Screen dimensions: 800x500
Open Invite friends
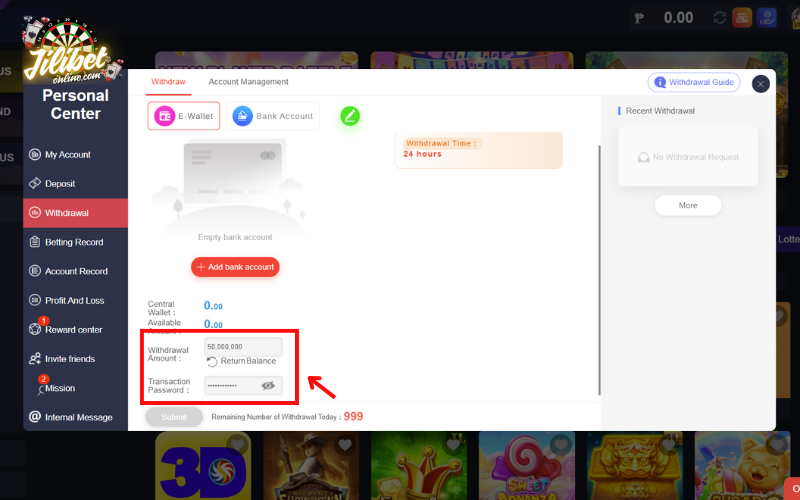[x=75, y=359]
